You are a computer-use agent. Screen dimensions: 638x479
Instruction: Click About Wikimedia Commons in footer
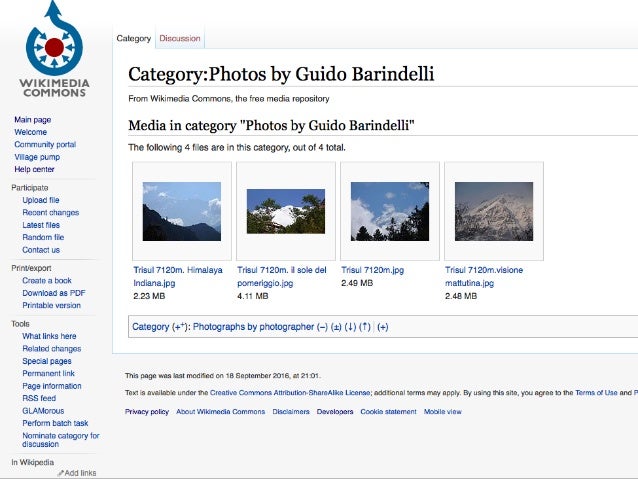(x=221, y=411)
